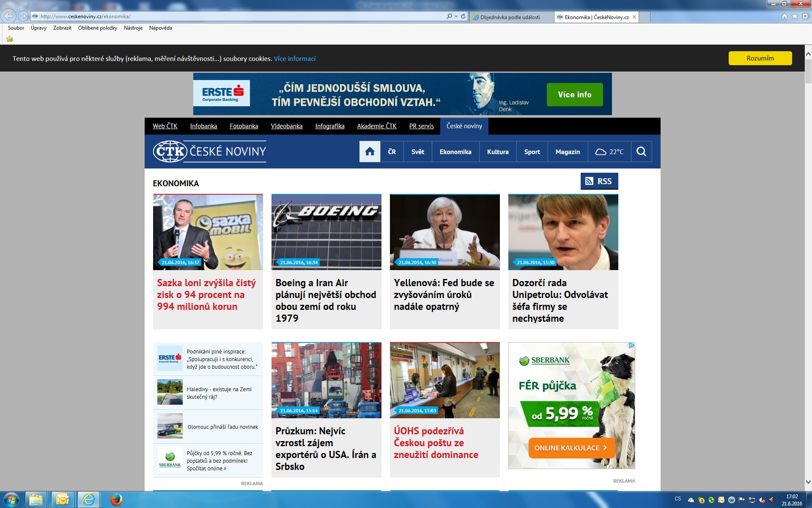Go to the Kultura section

tap(498, 152)
